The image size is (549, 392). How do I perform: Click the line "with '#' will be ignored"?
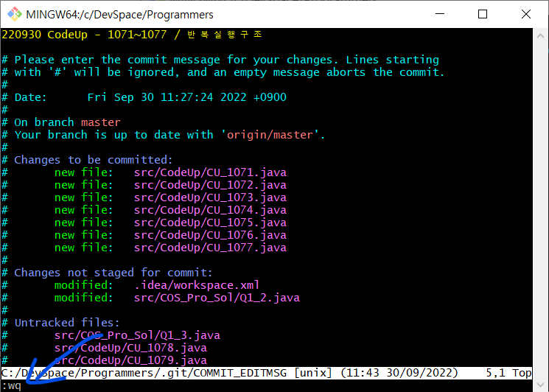coord(223,72)
